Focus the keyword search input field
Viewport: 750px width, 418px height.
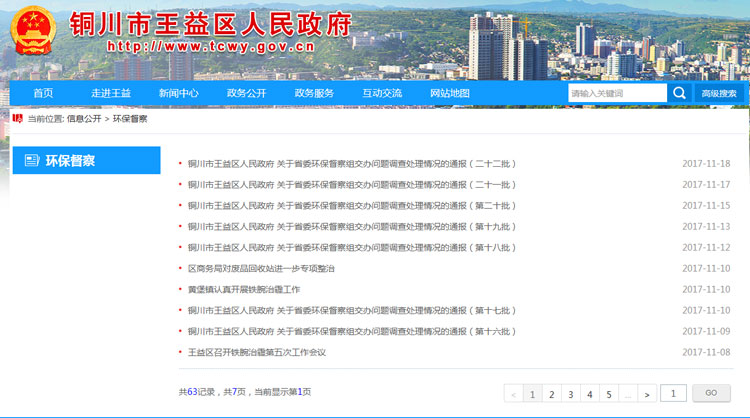tap(616, 93)
